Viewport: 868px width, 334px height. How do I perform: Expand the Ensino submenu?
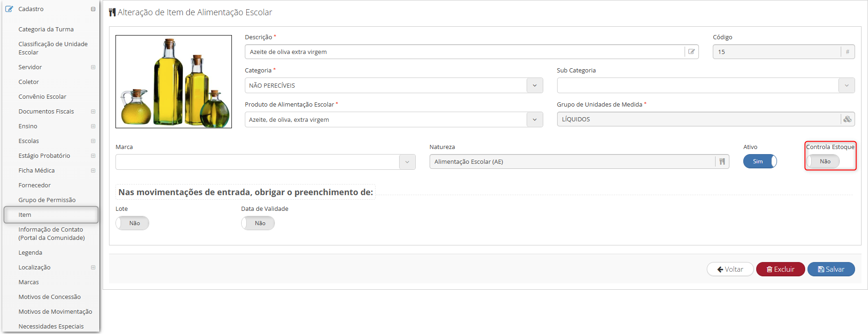pos(93,126)
